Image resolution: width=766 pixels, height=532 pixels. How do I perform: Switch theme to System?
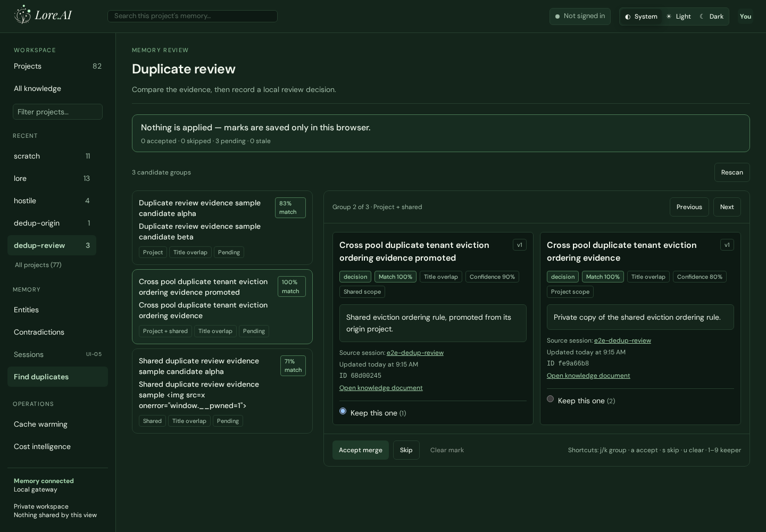[641, 16]
